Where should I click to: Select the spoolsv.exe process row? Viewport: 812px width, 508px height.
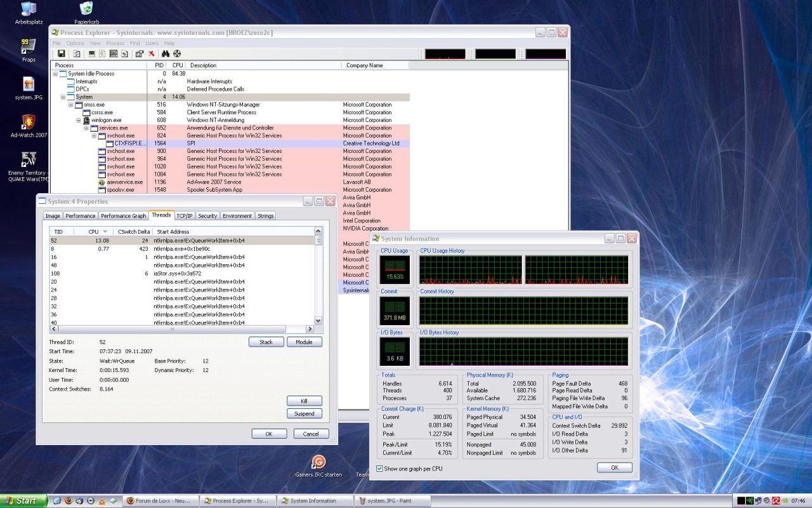tap(231, 190)
